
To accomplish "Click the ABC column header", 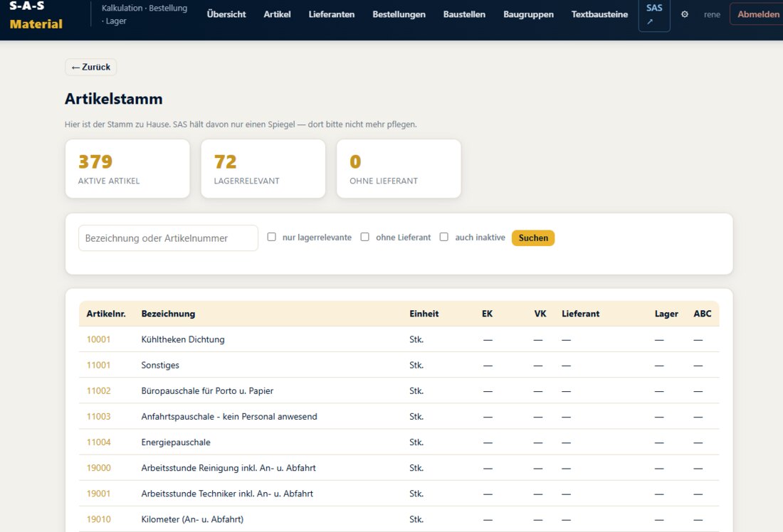I will tap(702, 314).
